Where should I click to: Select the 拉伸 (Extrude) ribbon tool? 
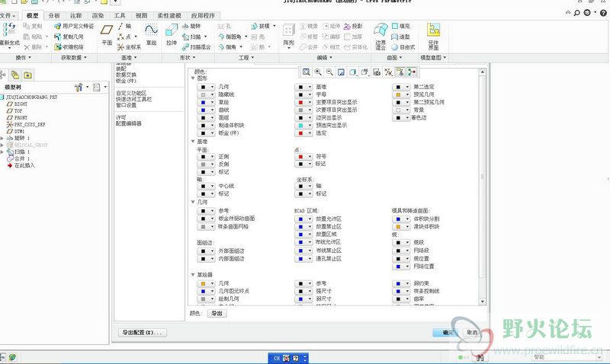pos(171,34)
